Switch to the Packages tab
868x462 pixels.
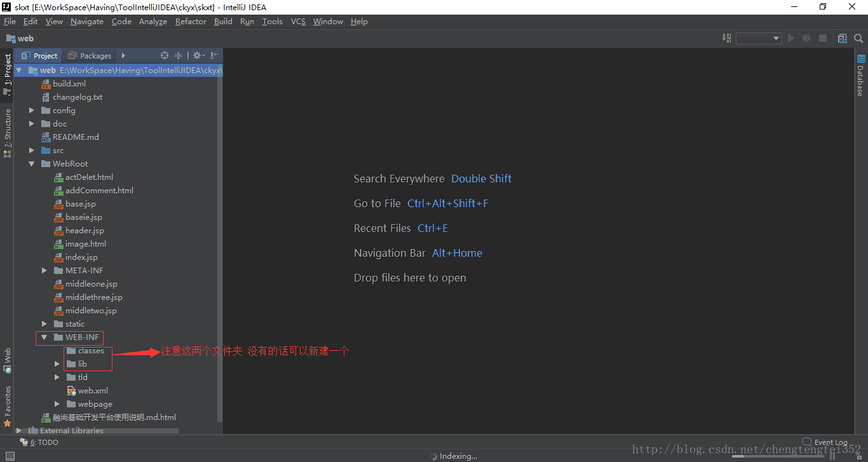[90, 55]
